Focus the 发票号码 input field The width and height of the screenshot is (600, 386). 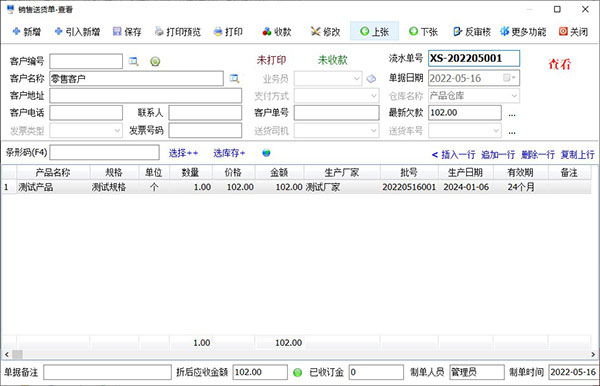[205, 131]
